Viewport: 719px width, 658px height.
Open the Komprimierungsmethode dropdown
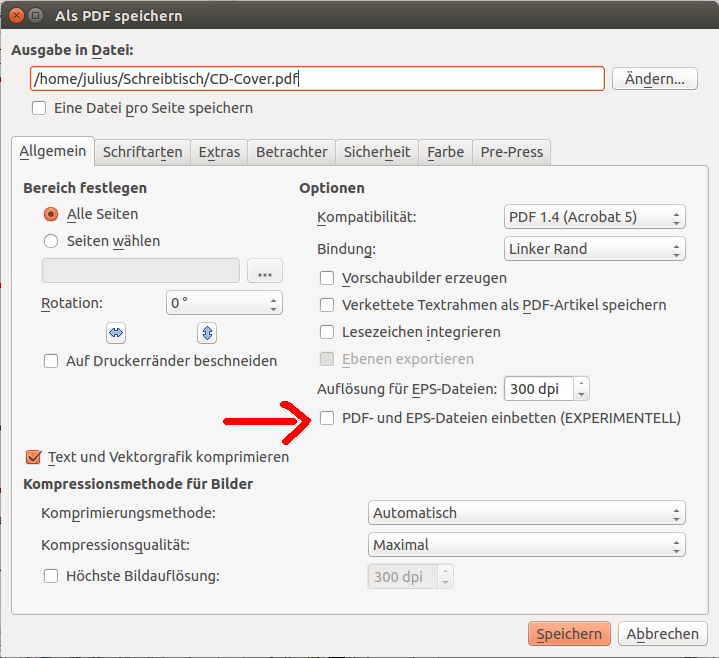tap(526, 513)
